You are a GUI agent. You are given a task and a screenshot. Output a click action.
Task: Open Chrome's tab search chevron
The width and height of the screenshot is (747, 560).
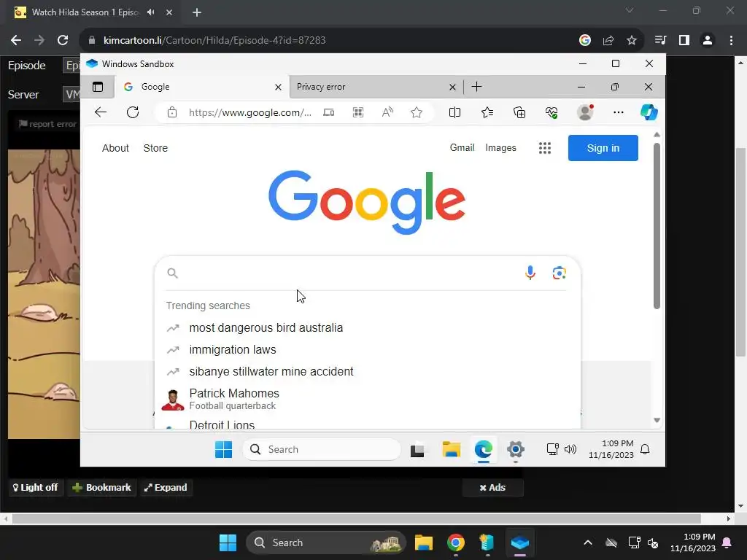pos(630,10)
